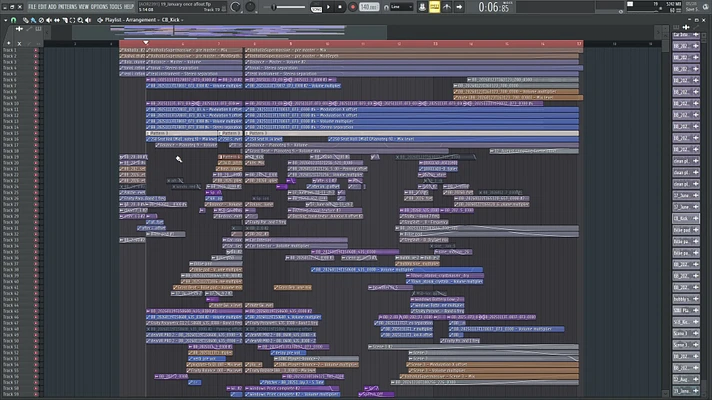
Task: Select the Delete tool
Action: click(x=41, y=20)
